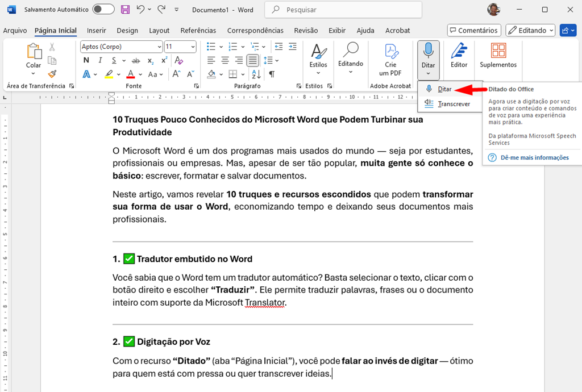Toggle bold with the N button

point(86,60)
